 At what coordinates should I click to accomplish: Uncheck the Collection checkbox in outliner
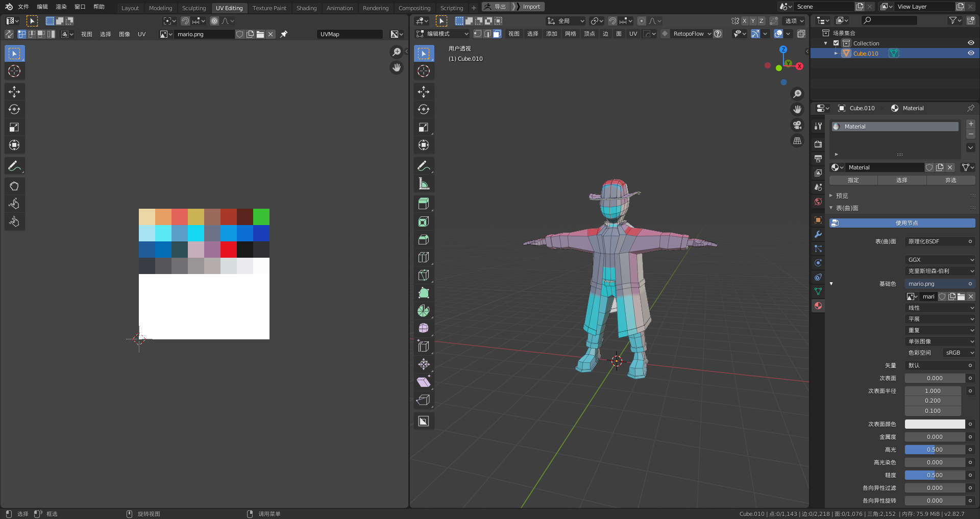pos(836,43)
